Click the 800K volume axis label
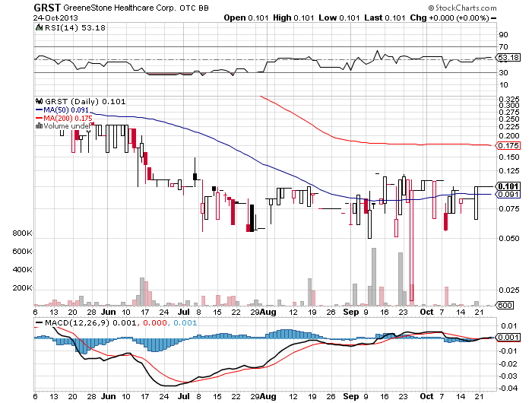The width and height of the screenshot is (532, 403). click(x=22, y=233)
